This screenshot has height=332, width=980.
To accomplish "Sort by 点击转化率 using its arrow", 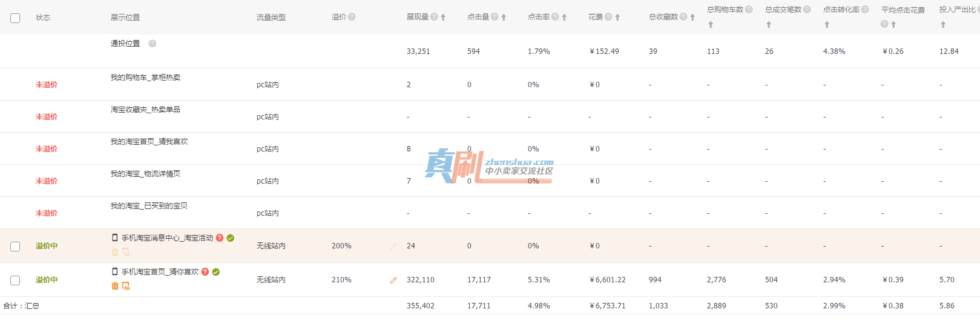I will 827,25.
